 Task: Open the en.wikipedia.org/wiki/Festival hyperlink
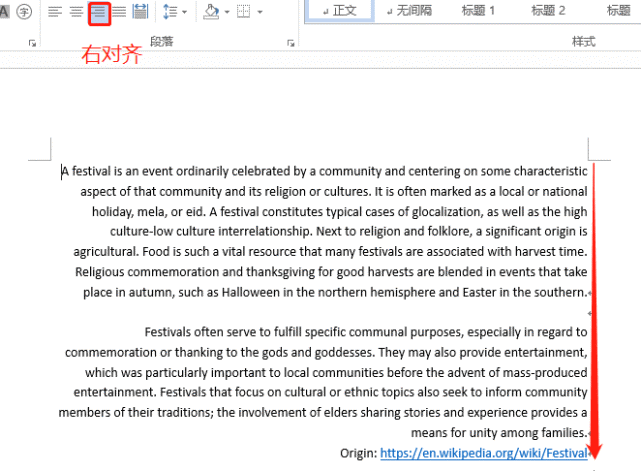click(x=484, y=453)
